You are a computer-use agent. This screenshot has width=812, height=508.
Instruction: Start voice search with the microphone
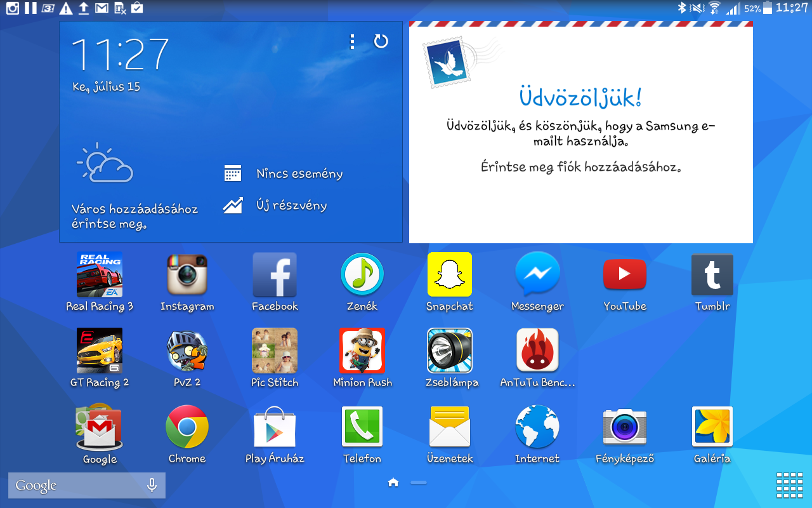152,486
